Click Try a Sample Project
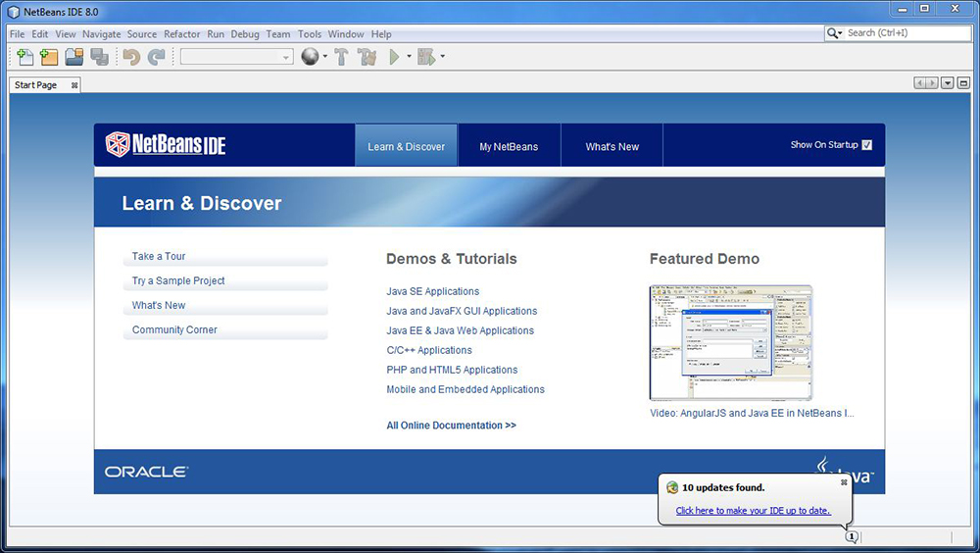Viewport: 980px width, 553px height. 225,280
